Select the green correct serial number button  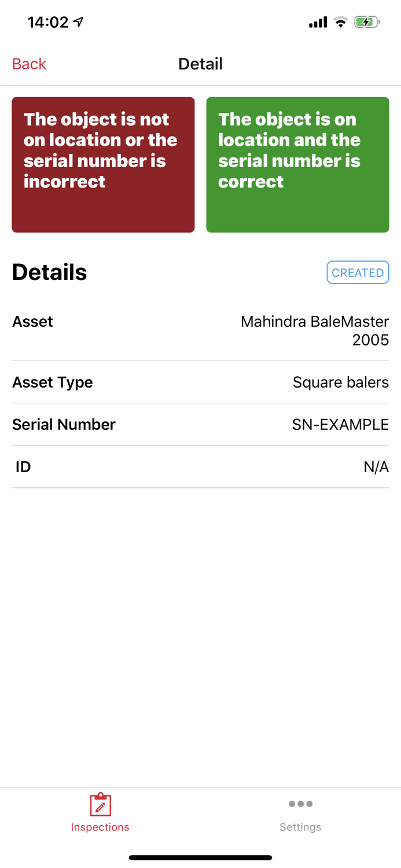tap(297, 164)
